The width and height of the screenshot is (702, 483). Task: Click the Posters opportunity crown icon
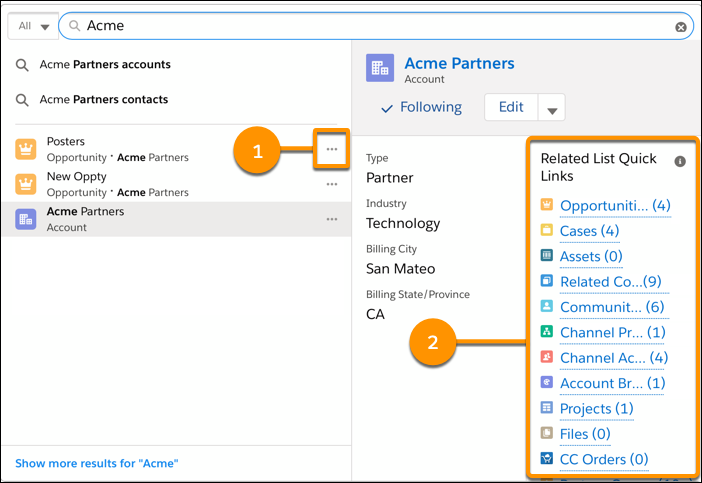[26, 149]
